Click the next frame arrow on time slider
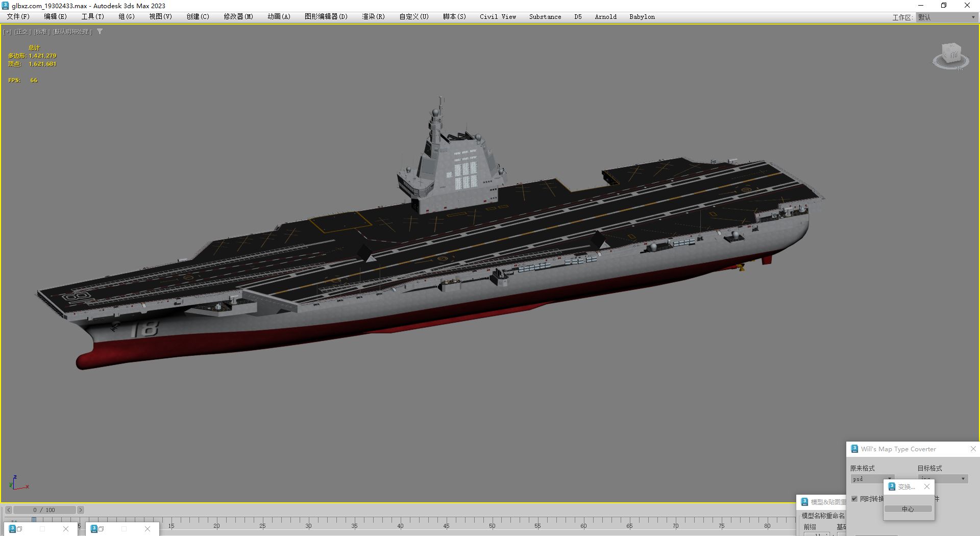The image size is (980, 536). point(80,510)
